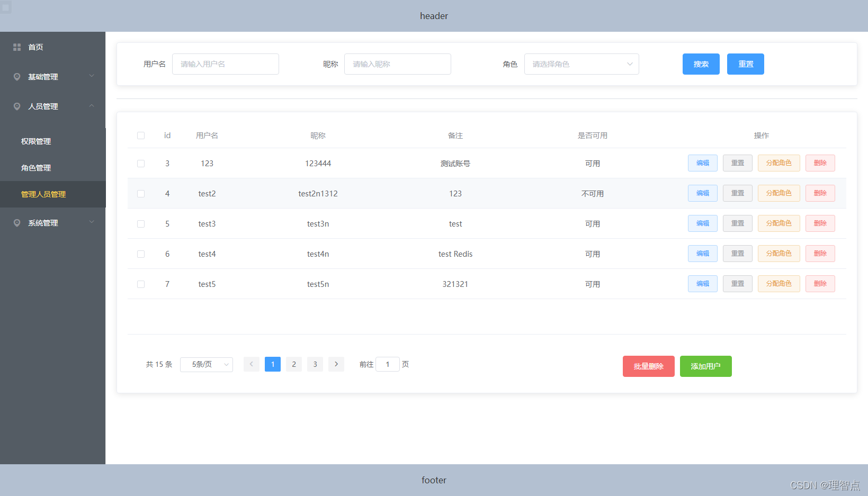Click 编辑 in the test4 row
868x496 pixels.
703,254
